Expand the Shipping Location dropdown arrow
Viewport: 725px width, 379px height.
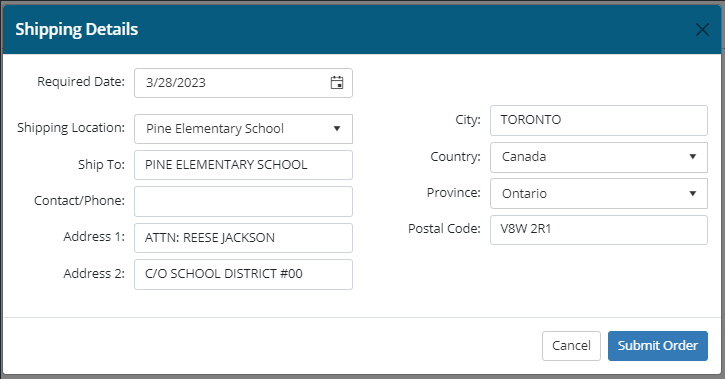click(x=337, y=128)
